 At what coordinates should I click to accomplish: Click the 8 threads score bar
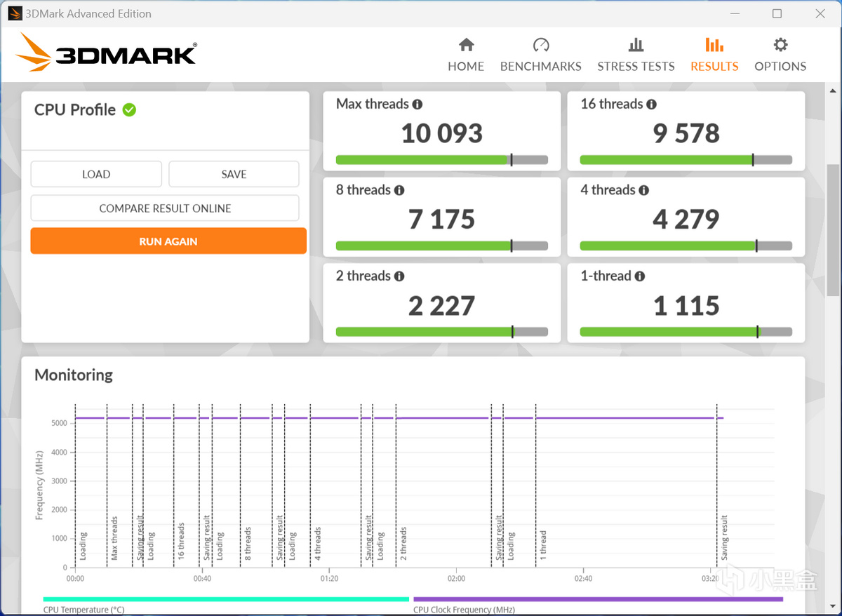[442, 246]
